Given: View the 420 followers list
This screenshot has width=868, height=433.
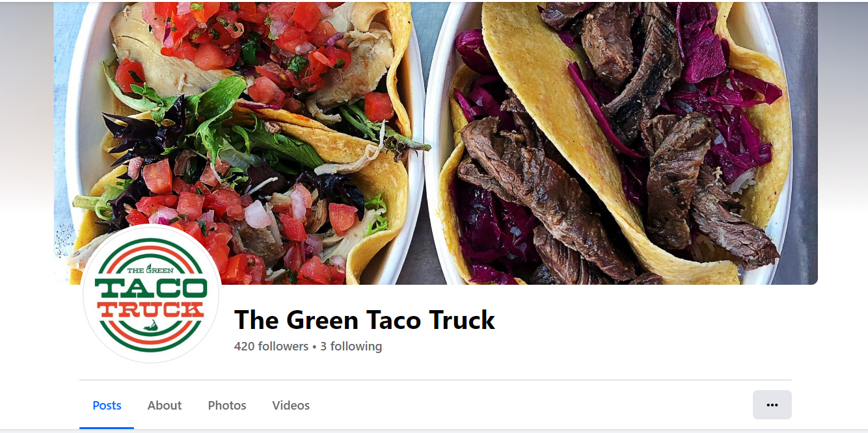Looking at the screenshot, I should tap(271, 347).
